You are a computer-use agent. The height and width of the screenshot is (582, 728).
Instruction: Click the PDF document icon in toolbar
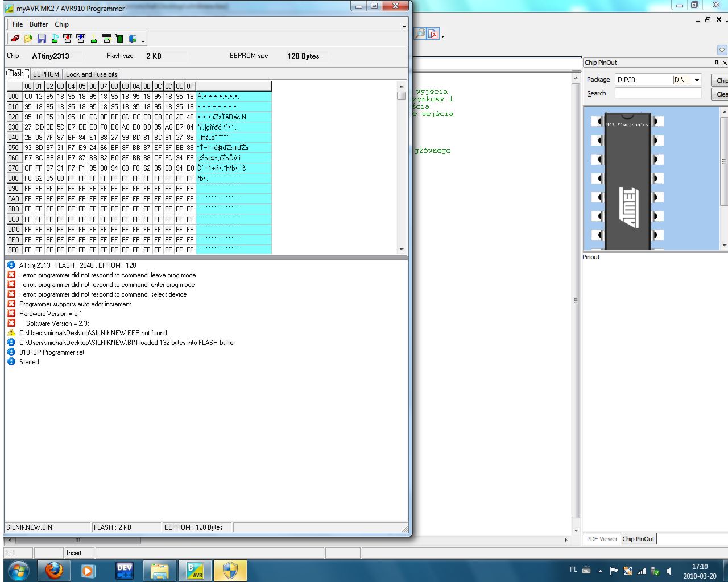pos(433,34)
